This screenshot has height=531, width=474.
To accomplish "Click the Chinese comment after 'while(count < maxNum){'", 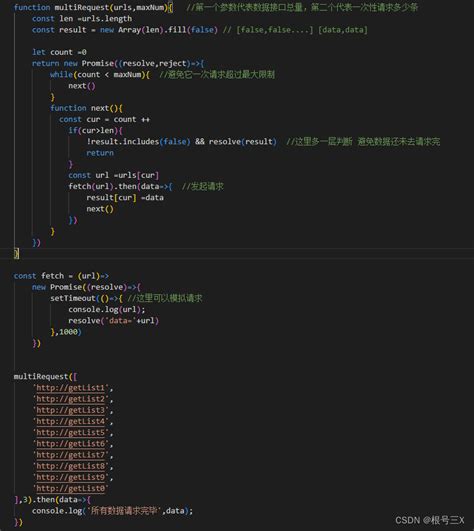I will click(217, 75).
